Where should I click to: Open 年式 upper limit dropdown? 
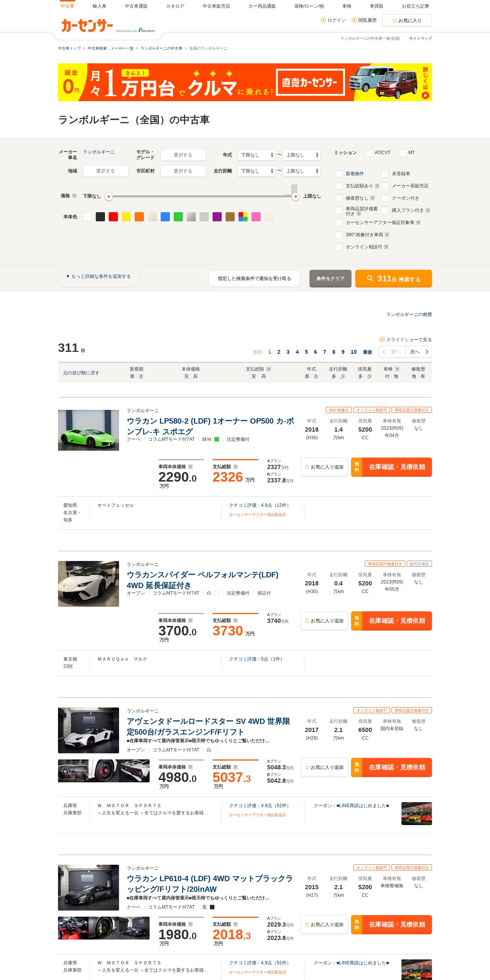tap(301, 155)
